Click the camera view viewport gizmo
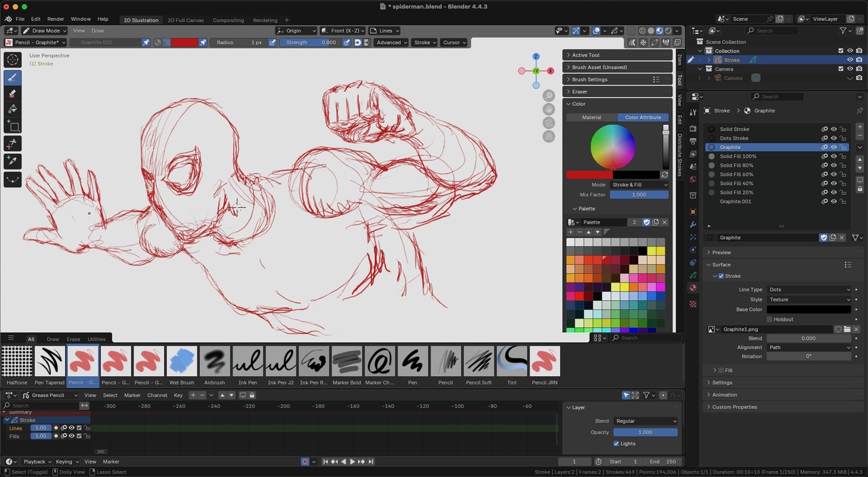Viewport: 868px width, 477px height. pos(549,123)
